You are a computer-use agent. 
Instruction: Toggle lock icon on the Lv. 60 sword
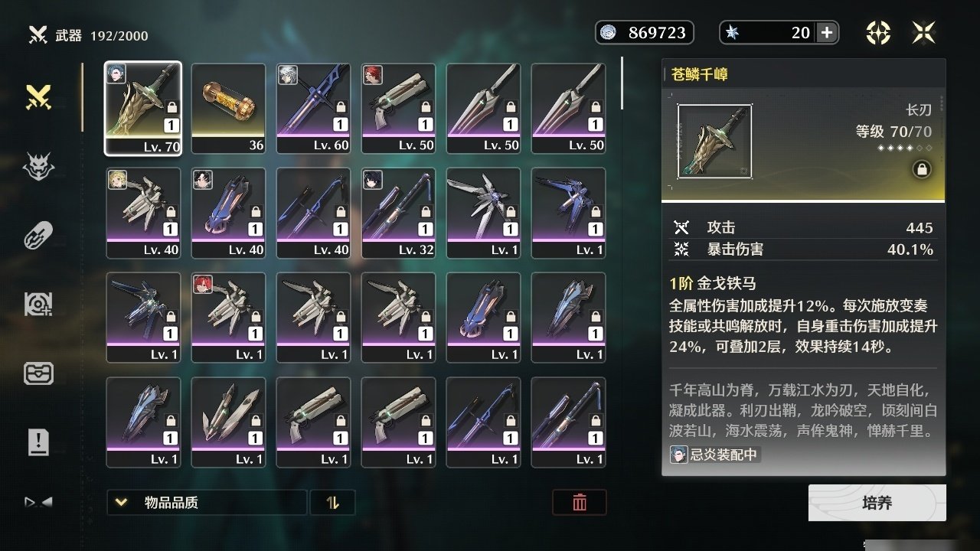341,107
